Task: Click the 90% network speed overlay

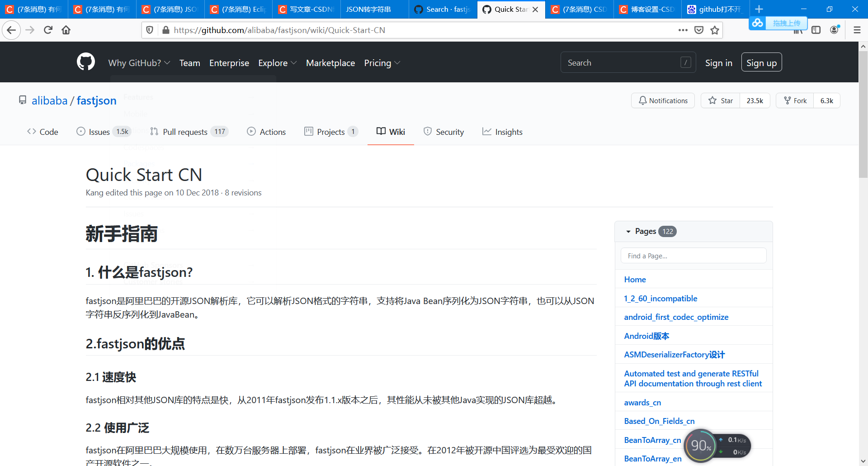Action: (x=701, y=445)
